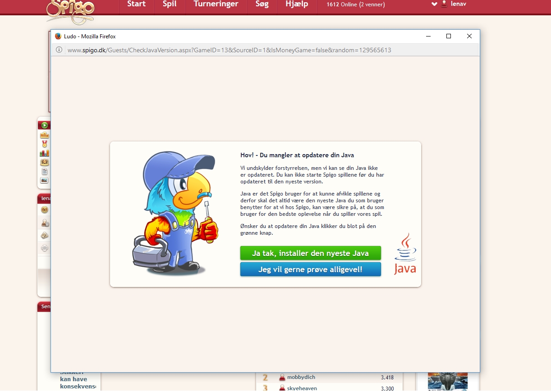Click the popup window URL address field
The height and width of the screenshot is (392, 551).
pos(229,50)
